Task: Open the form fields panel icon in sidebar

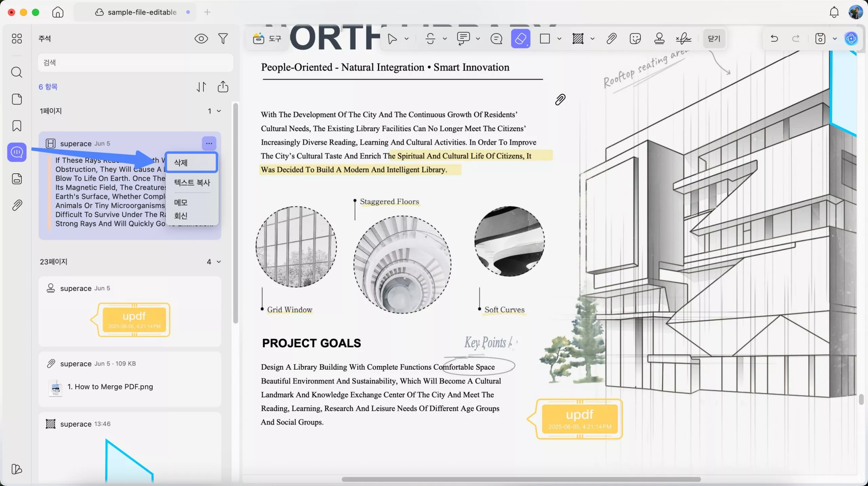Action: click(x=17, y=179)
